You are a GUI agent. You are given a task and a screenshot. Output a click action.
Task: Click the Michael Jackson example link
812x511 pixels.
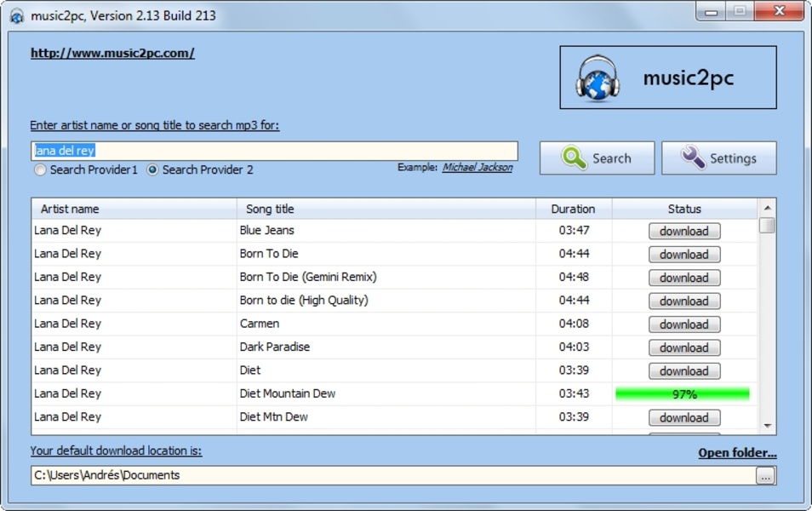(477, 168)
